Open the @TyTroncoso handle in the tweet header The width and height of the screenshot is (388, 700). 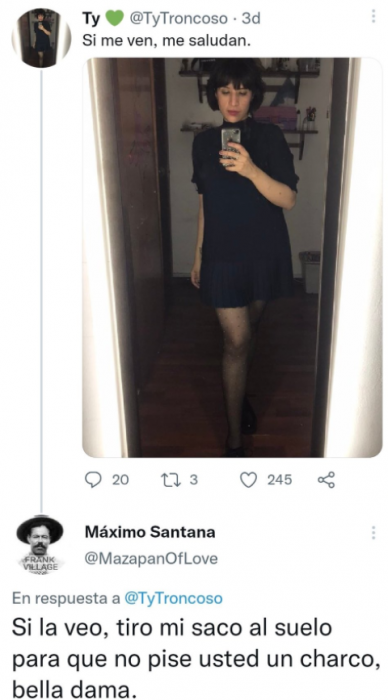[179, 18]
